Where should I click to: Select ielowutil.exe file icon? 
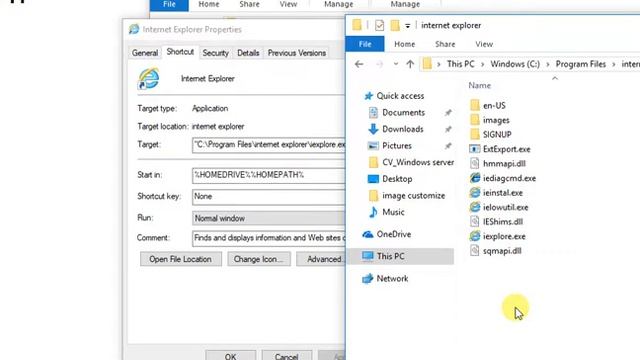[x=475, y=207]
